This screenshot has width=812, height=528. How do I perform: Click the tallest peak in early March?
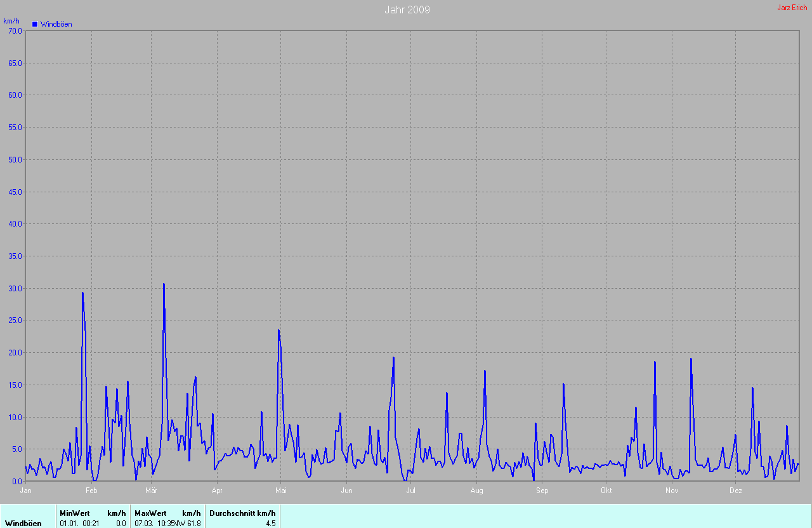pos(164,284)
